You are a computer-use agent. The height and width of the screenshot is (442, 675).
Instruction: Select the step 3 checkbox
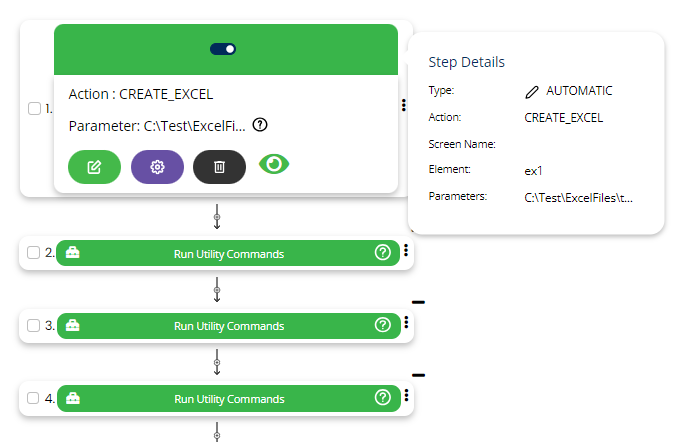click(x=34, y=325)
